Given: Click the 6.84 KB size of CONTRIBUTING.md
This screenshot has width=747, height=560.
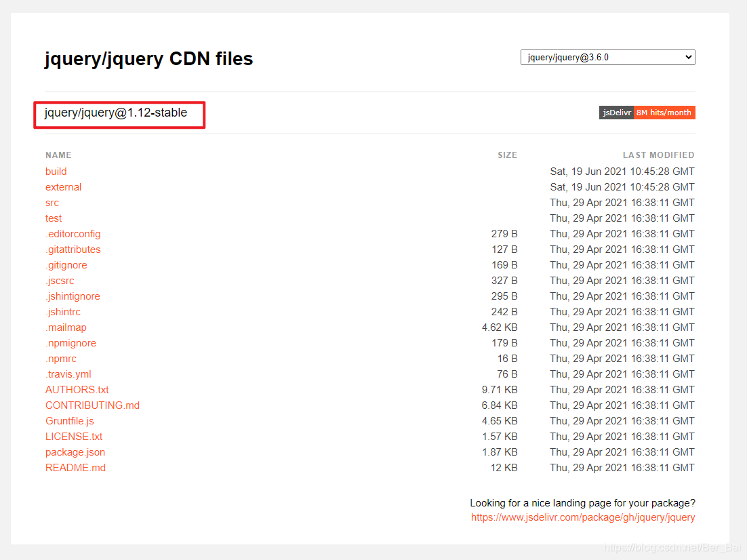Looking at the screenshot, I should click(x=500, y=405).
